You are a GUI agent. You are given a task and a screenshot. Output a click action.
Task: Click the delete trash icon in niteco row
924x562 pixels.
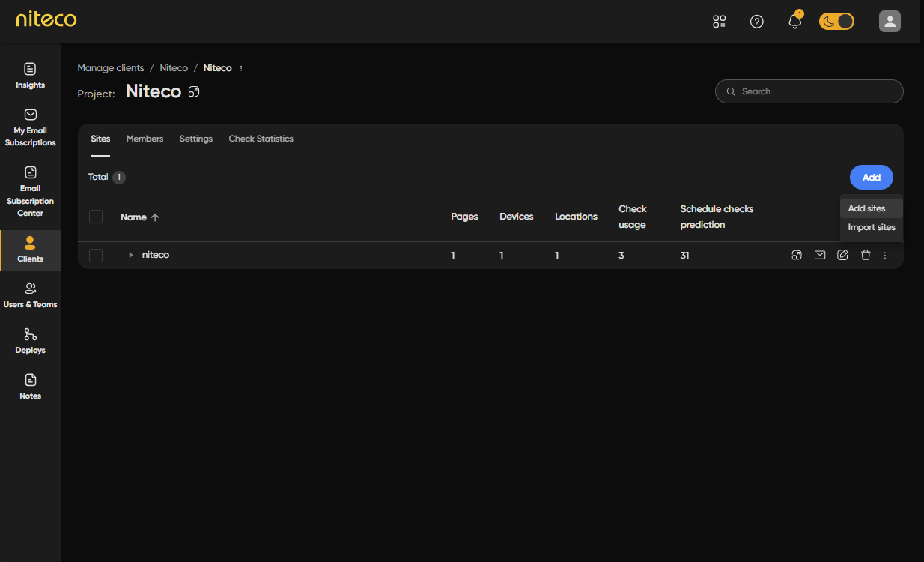[866, 256]
